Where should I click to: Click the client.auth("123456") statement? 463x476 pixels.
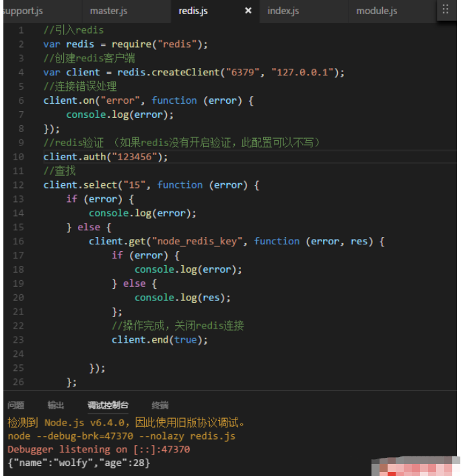[105, 157]
